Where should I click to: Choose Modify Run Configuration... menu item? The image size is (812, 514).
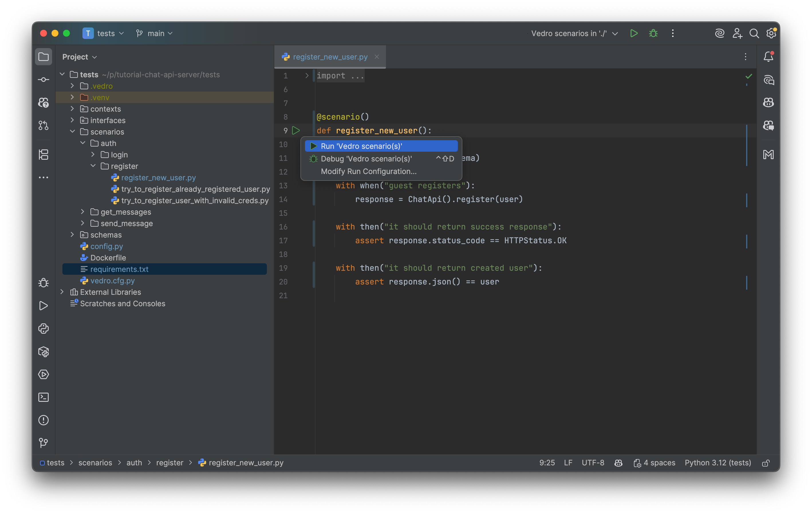(381, 171)
